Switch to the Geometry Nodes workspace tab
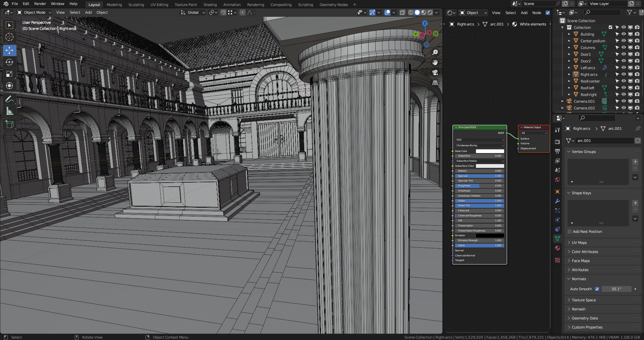This screenshot has height=340, width=644. 333,5
